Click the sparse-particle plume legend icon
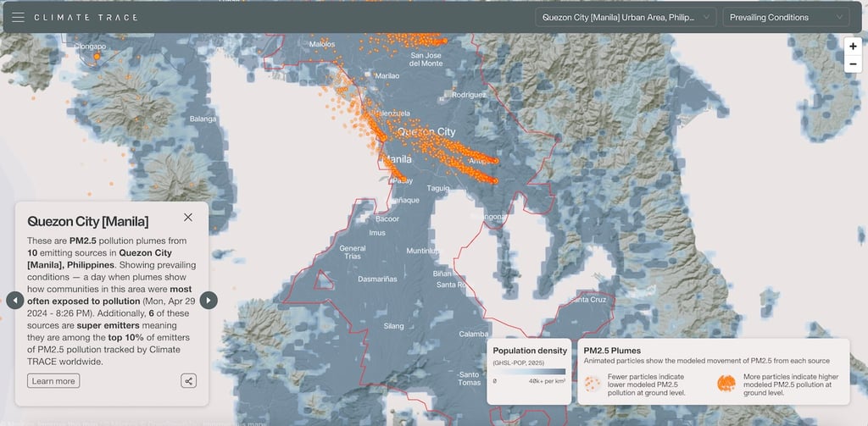868x426 pixels. (593, 384)
